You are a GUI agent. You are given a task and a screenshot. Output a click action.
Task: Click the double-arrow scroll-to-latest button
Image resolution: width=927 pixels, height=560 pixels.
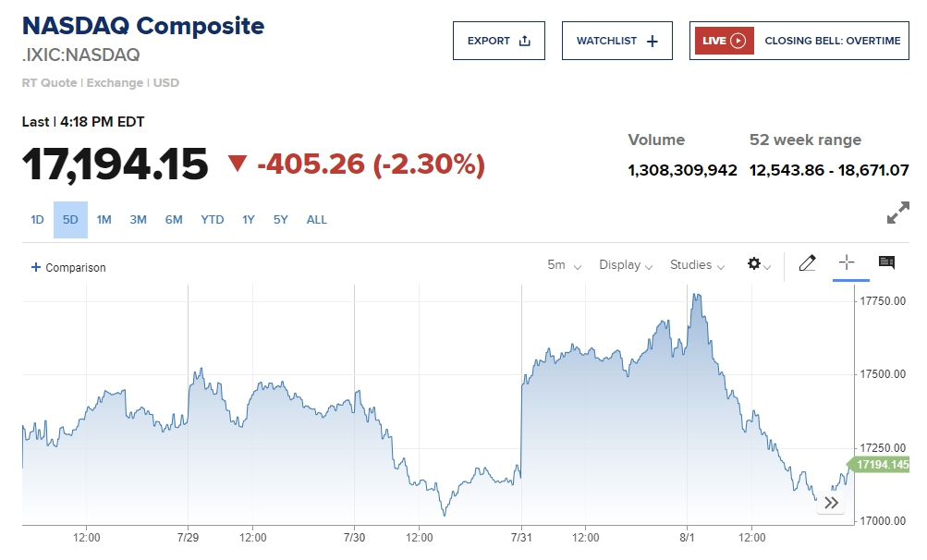[x=831, y=503]
